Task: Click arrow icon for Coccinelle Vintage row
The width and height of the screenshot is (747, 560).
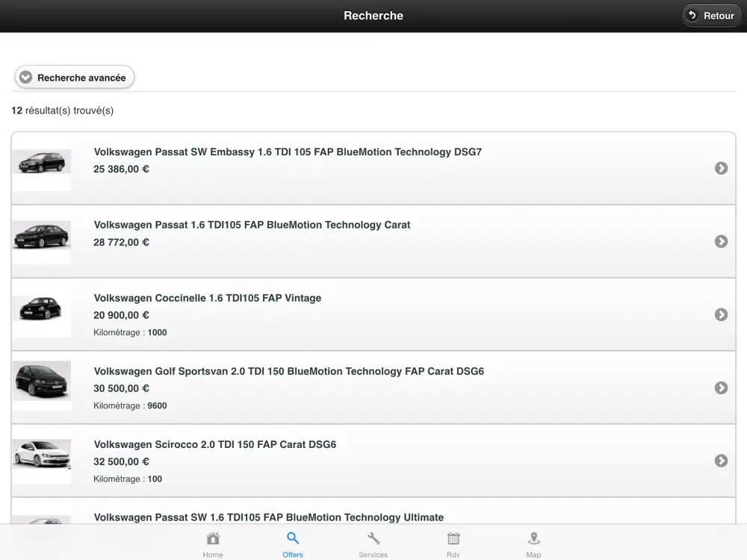Action: 721,314
